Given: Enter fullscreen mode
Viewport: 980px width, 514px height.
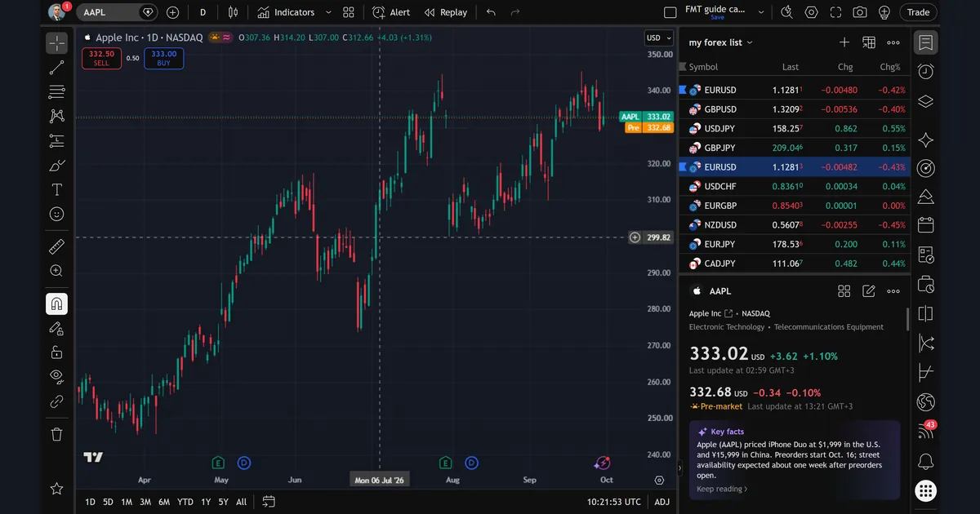Looking at the screenshot, I should 835,12.
